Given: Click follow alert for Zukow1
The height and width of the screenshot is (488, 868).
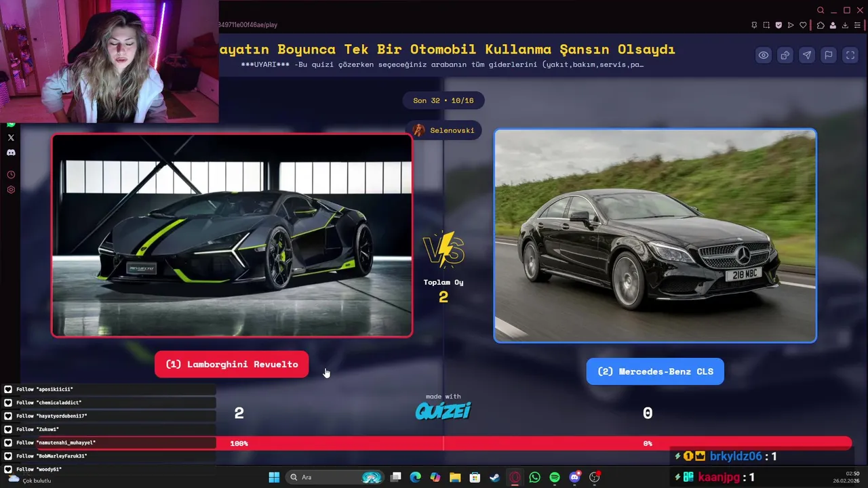Looking at the screenshot, I should click(x=108, y=429).
